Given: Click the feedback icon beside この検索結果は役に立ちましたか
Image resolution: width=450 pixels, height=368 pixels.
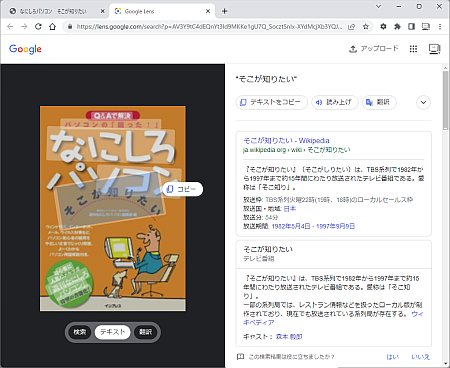Looking at the screenshot, I should pyautogui.click(x=240, y=357).
